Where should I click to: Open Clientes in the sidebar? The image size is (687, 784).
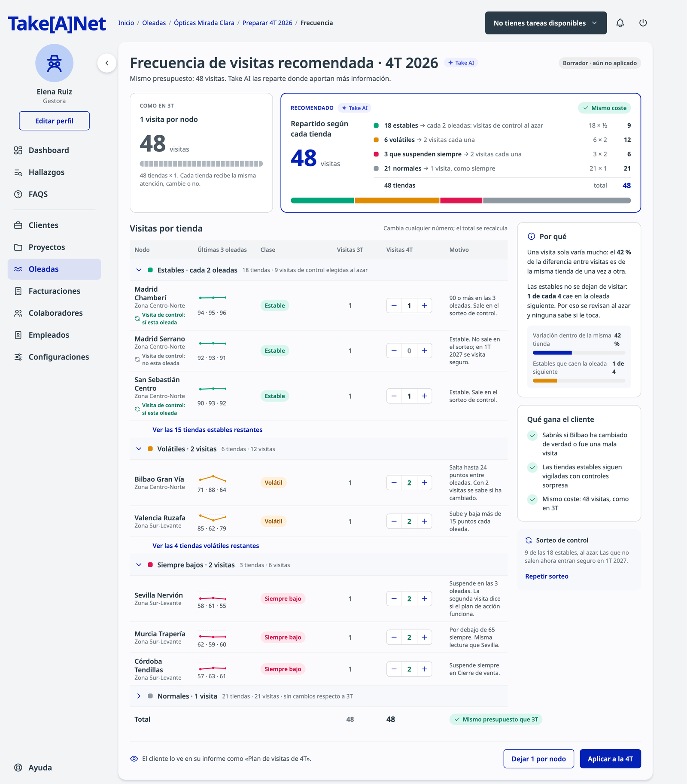[54, 225]
